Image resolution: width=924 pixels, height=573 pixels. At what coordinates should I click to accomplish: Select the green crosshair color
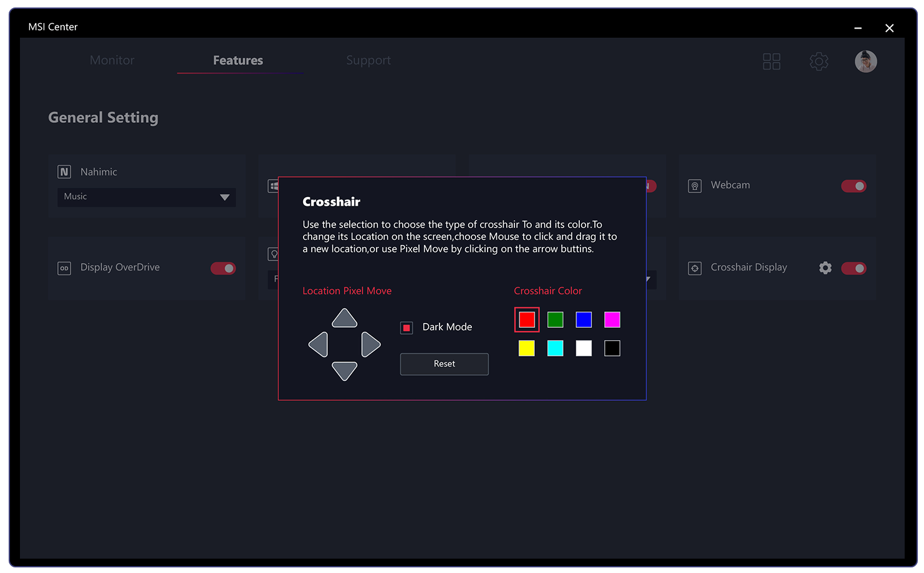(555, 320)
